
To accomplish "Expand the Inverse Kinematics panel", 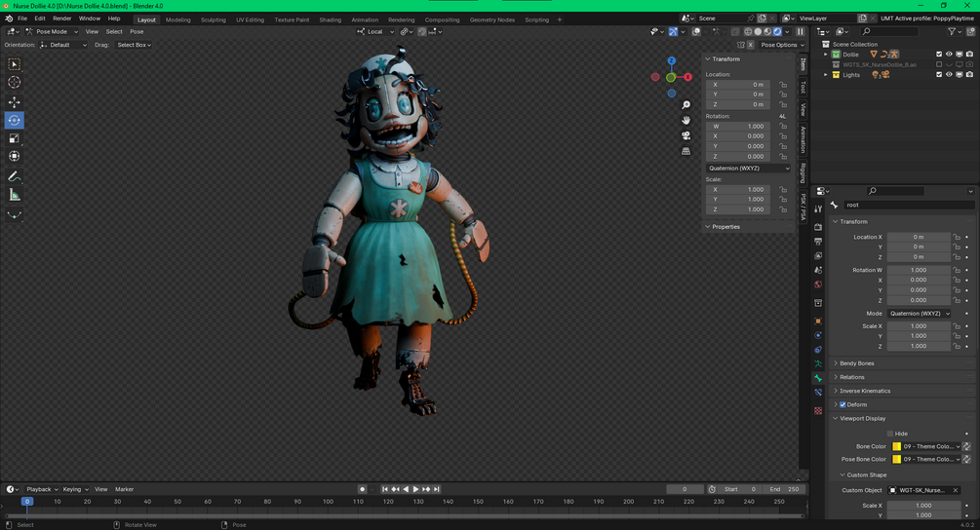I will [864, 391].
